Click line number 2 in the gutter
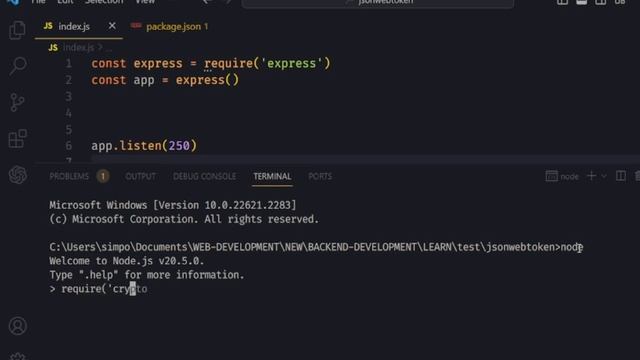Image resolution: width=640 pixels, height=360 pixels. click(68, 80)
